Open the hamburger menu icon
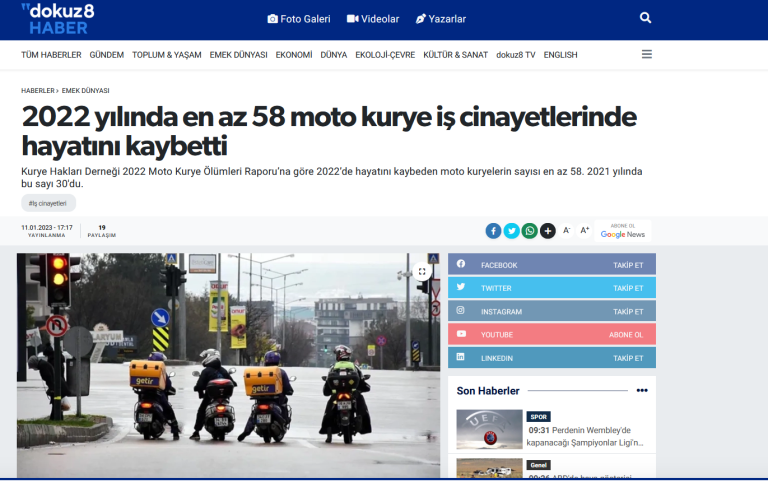The width and height of the screenshot is (768, 483). (647, 54)
